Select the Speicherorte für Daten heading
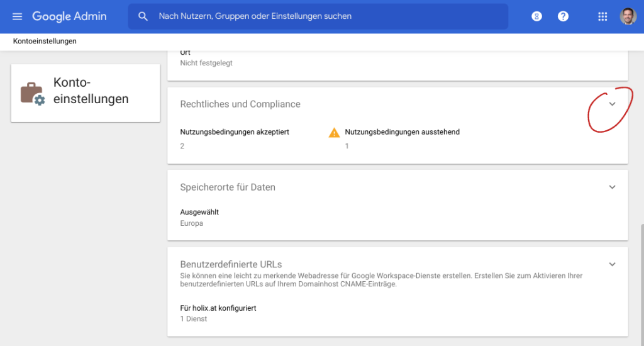This screenshot has height=346, width=644. [227, 187]
